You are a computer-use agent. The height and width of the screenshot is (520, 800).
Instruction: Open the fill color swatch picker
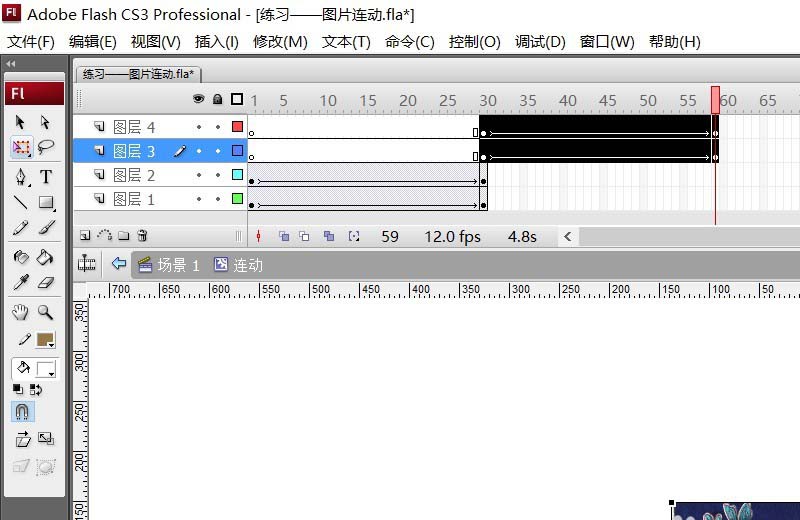point(45,369)
